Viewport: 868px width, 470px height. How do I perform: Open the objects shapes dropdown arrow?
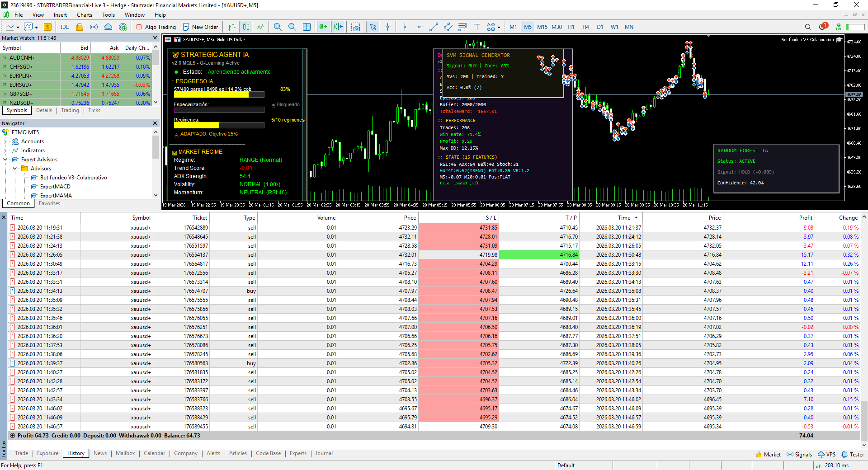point(499,28)
